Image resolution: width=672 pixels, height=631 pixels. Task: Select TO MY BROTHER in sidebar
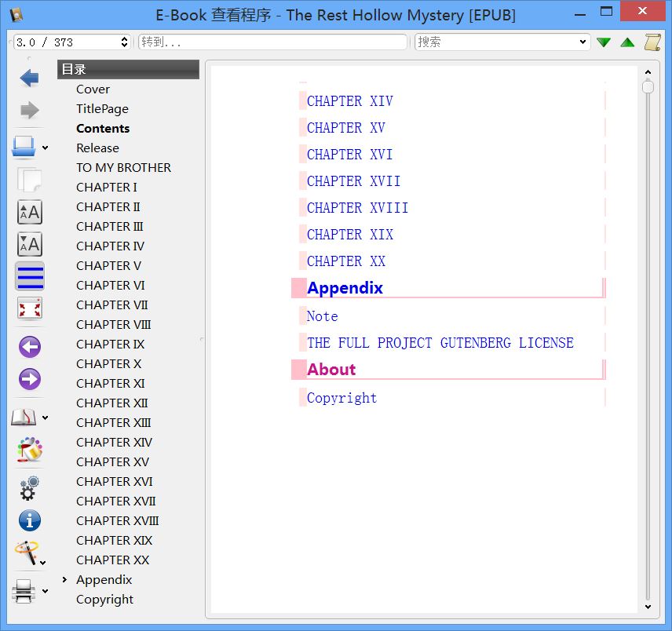pos(123,167)
